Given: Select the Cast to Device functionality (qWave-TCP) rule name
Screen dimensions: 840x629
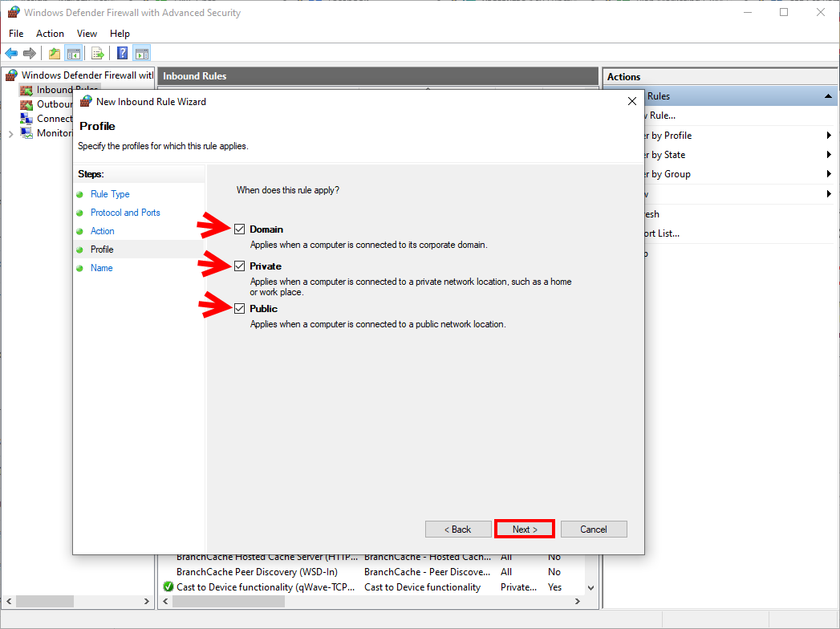Looking at the screenshot, I should [266, 586].
